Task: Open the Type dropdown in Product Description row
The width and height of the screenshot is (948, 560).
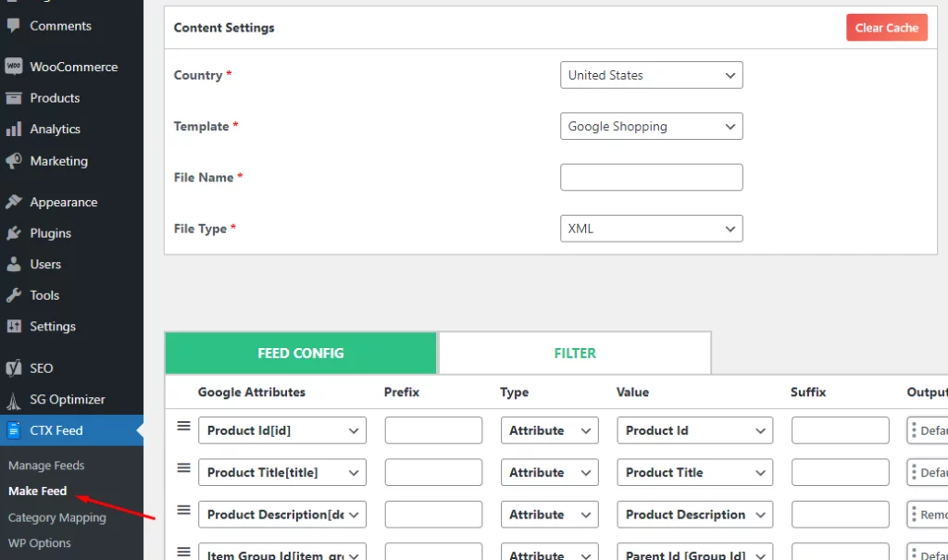Action: [550, 515]
